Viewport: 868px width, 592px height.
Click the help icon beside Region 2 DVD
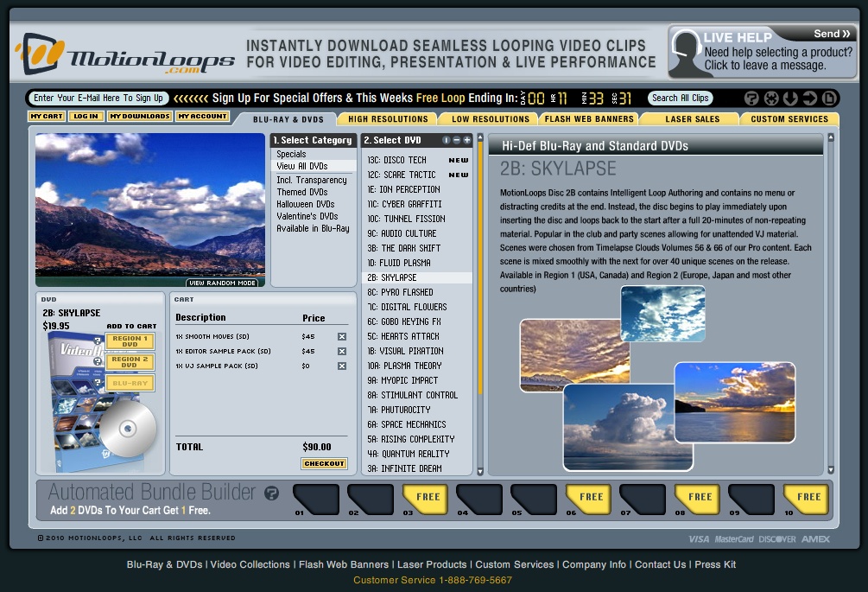(98, 361)
